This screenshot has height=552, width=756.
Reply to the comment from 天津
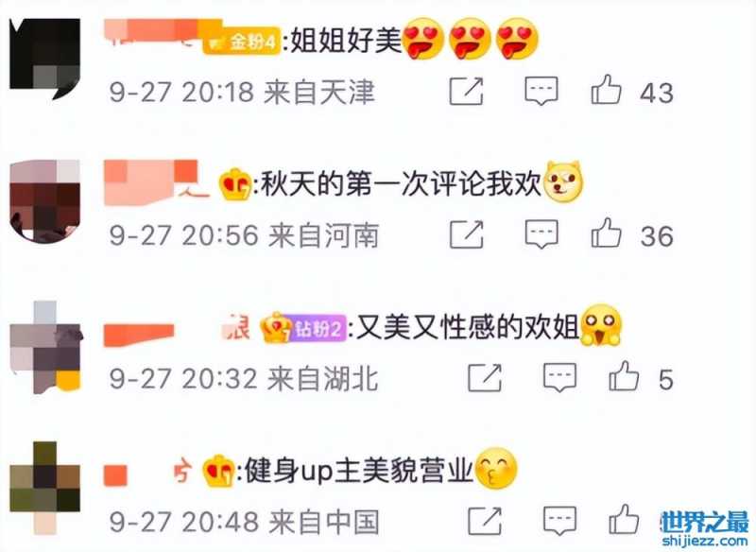pyautogui.click(x=541, y=91)
